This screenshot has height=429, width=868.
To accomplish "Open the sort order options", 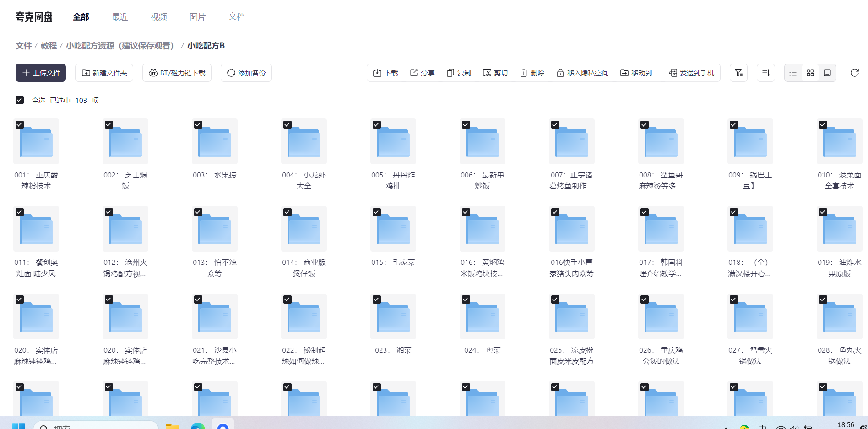I will click(x=765, y=73).
